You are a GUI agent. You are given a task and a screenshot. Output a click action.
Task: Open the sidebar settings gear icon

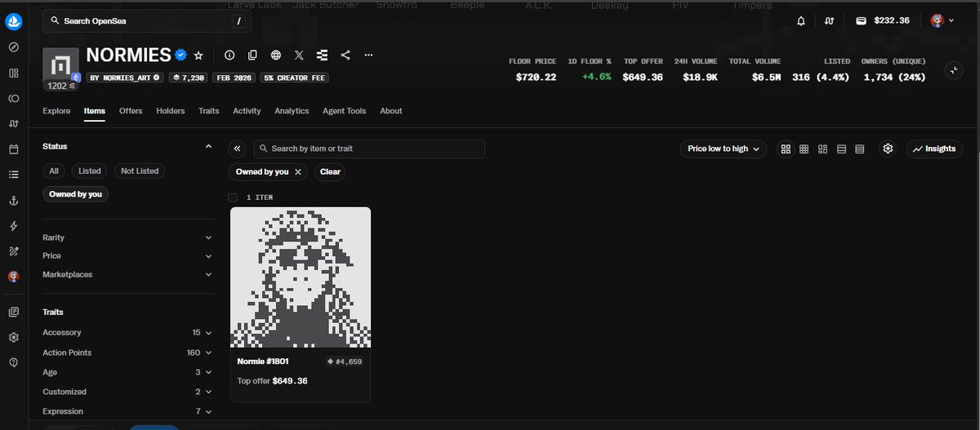coord(14,337)
